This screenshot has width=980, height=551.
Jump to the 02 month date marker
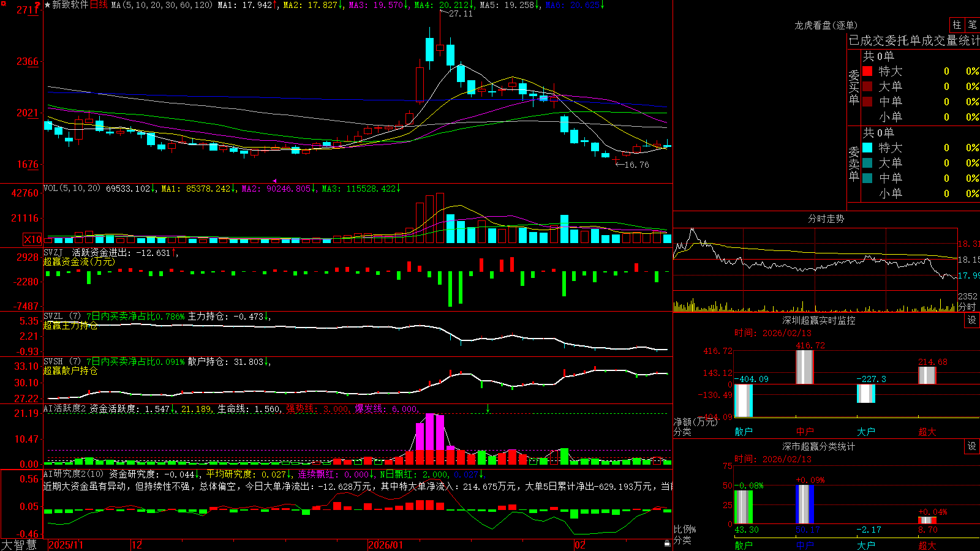tap(579, 545)
